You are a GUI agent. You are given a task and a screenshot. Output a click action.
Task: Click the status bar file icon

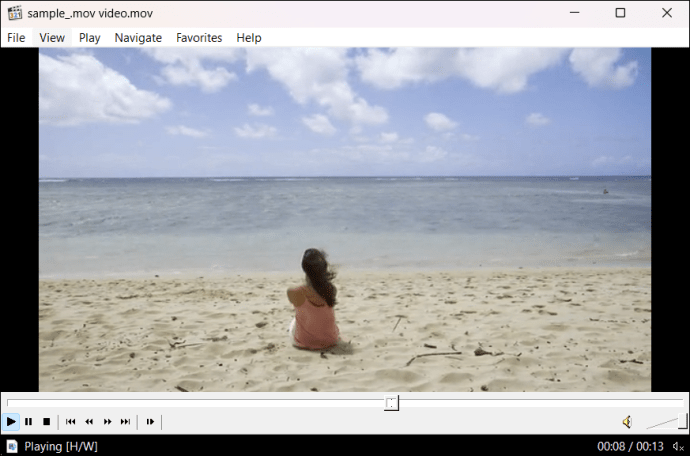pos(12,446)
